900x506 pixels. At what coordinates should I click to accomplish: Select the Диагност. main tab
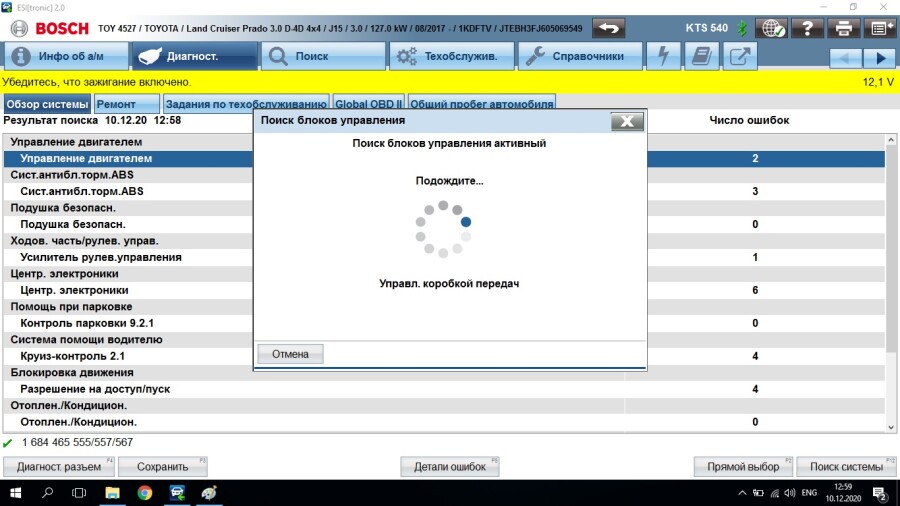click(x=195, y=56)
